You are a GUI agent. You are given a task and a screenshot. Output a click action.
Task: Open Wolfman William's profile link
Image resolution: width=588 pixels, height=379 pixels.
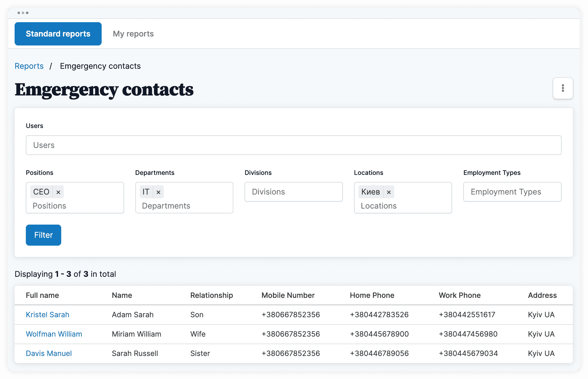[54, 334]
